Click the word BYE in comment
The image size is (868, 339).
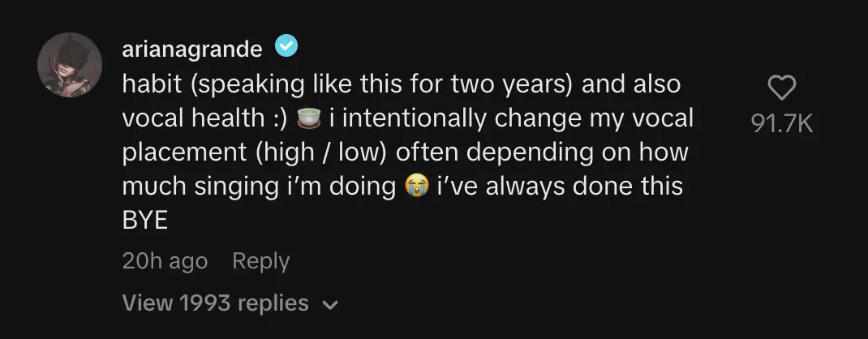click(x=144, y=220)
